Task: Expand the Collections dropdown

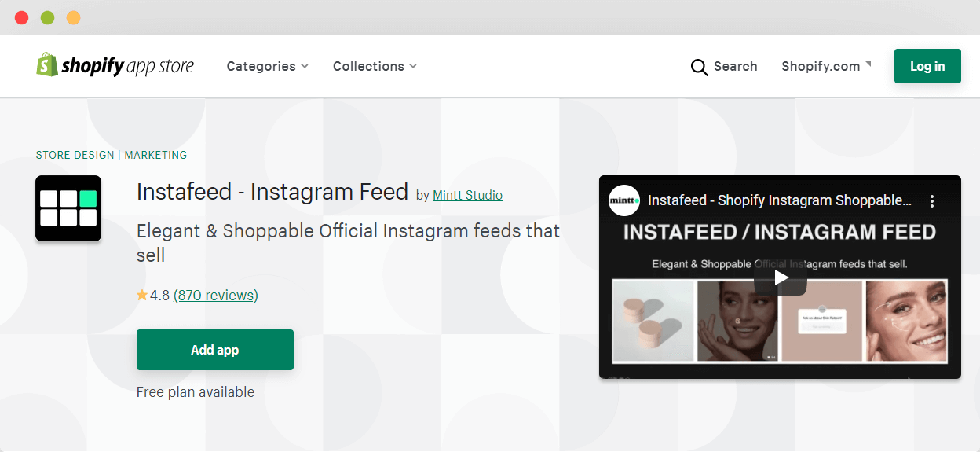Action: tap(375, 66)
